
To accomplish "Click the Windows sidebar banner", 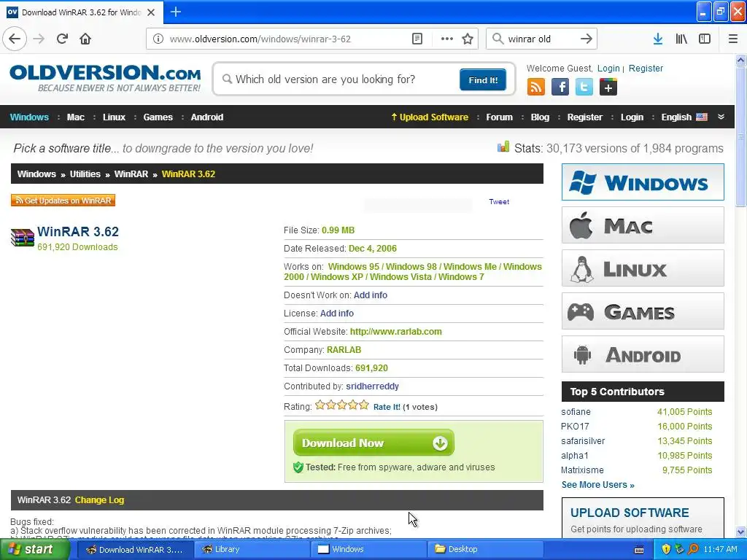I will pos(643,182).
